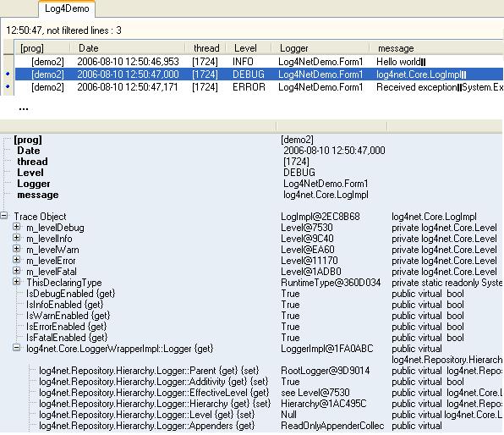
Task: Click the Level@7530 value of m_levelDebug
Action: [307, 228]
